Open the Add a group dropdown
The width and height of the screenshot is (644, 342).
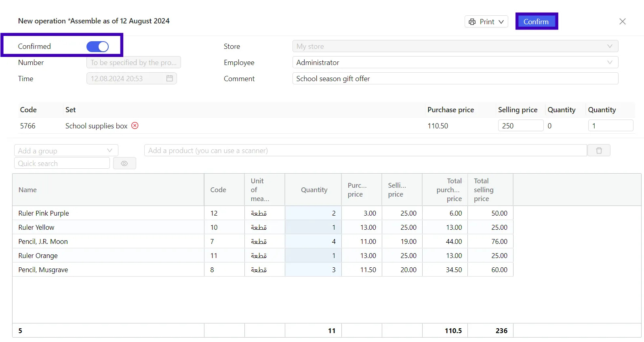coord(66,151)
